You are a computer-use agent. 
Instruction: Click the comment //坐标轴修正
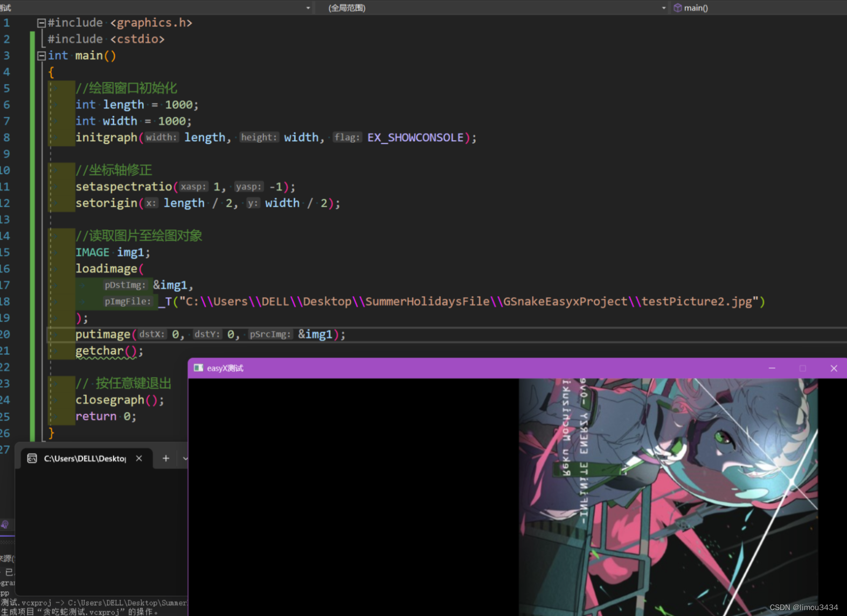[x=114, y=170]
